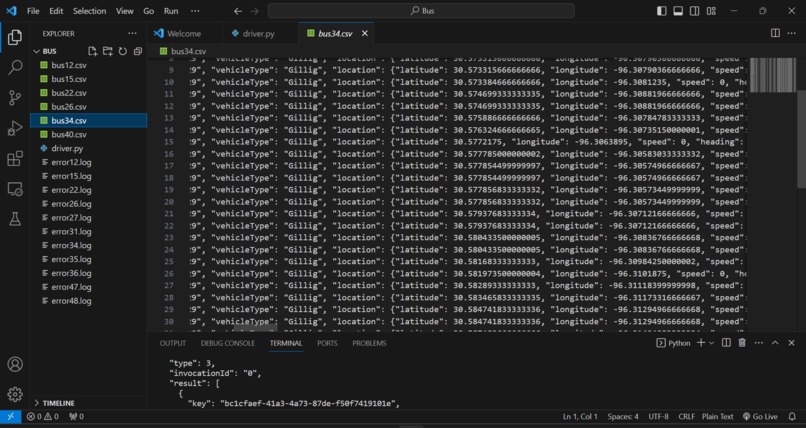The image size is (806, 428).
Task: Toggle the secondary side bar layout button
Action: [x=694, y=11]
